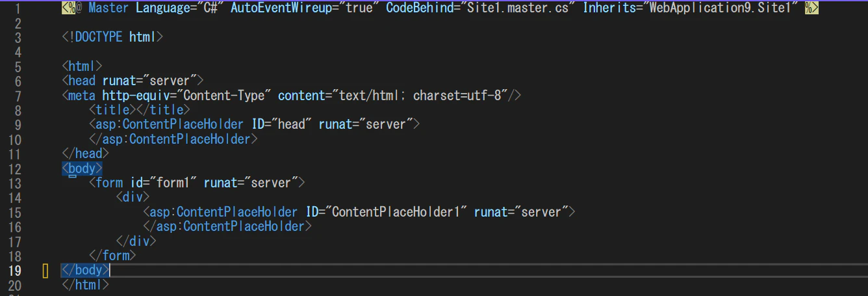
Task: Click the runat="server" attribute on line 13
Action: tap(251, 183)
